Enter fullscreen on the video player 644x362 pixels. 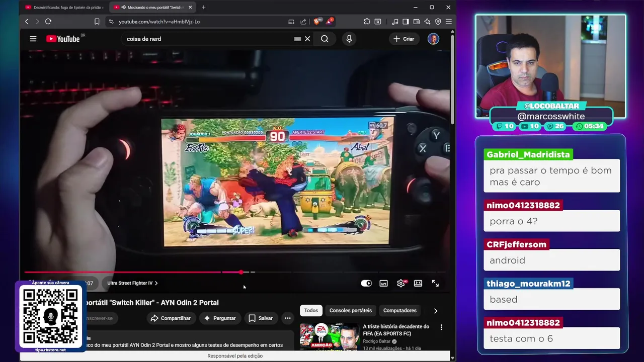pos(435,283)
